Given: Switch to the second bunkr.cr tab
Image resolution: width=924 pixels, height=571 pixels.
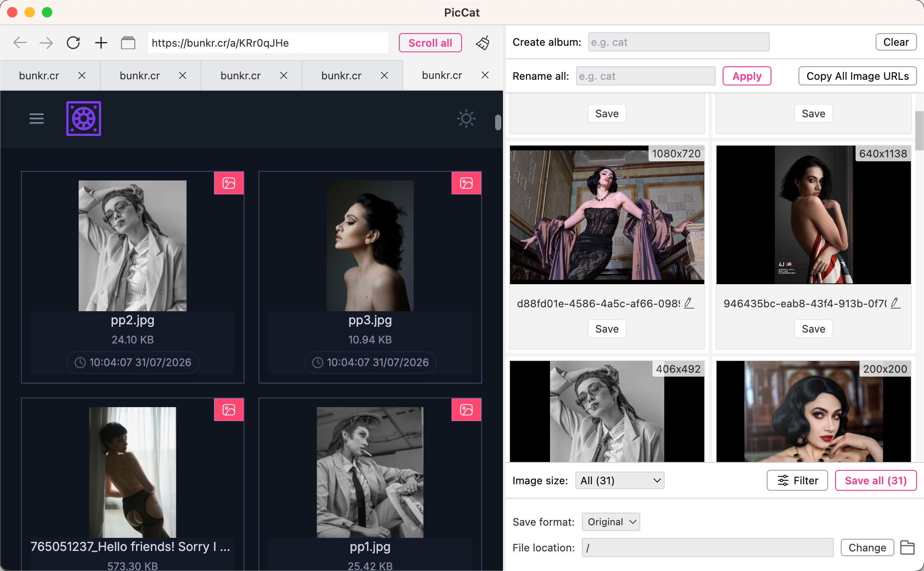Looking at the screenshot, I should click(140, 75).
